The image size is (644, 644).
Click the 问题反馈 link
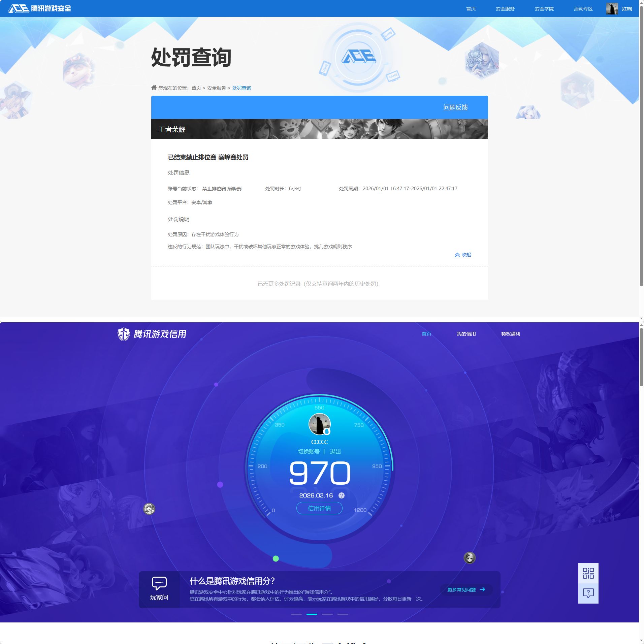coord(455,107)
